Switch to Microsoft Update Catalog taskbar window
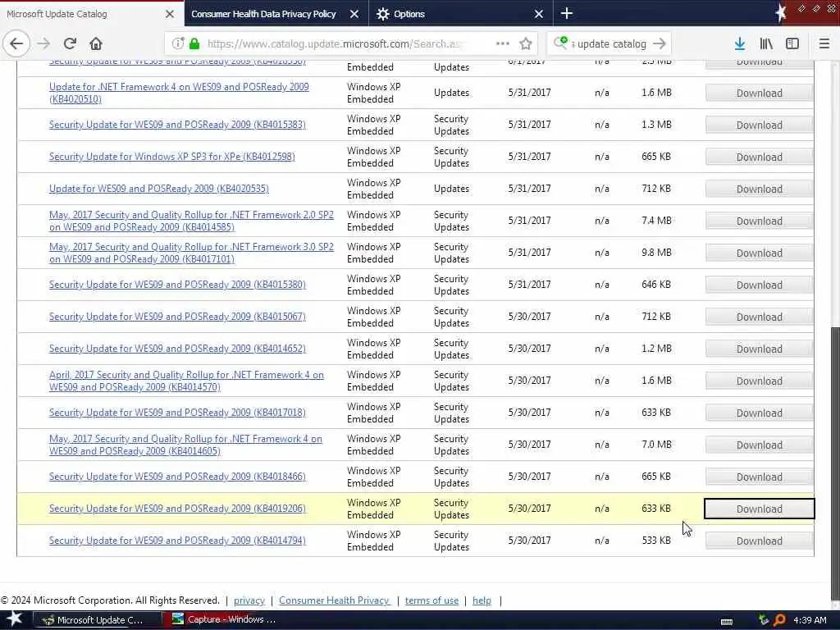This screenshot has width=840, height=630. (98, 620)
